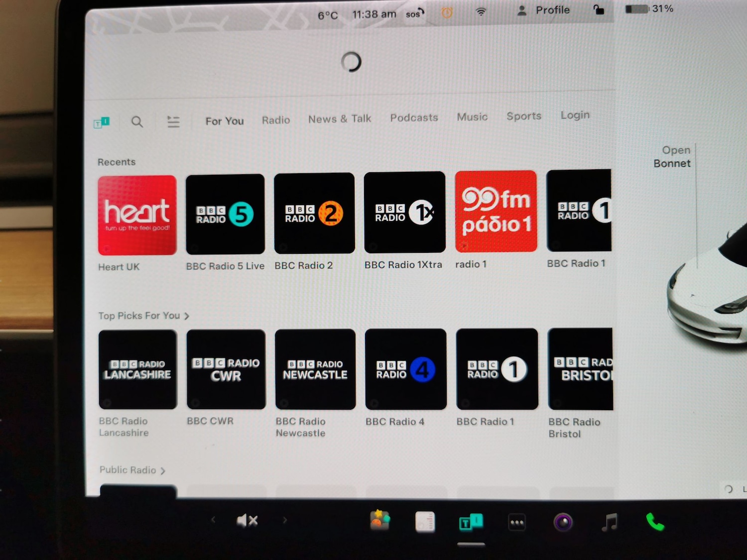Switch to the For You tab
Screen dimensions: 747x560
coord(225,121)
